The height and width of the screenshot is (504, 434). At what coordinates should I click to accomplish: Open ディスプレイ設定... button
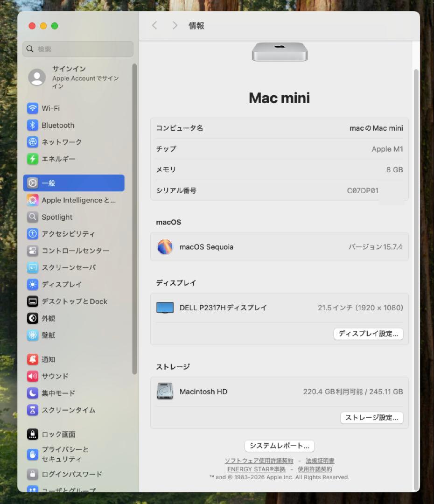tap(368, 334)
